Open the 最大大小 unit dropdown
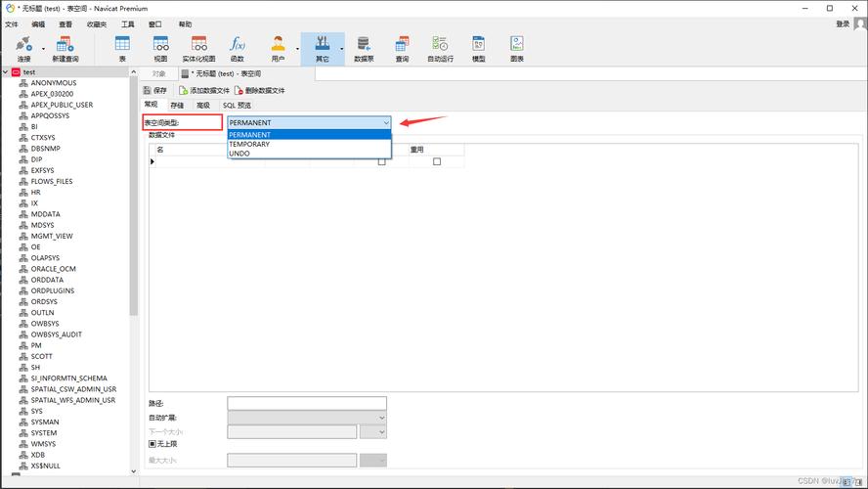The image size is (868, 489). point(373,461)
